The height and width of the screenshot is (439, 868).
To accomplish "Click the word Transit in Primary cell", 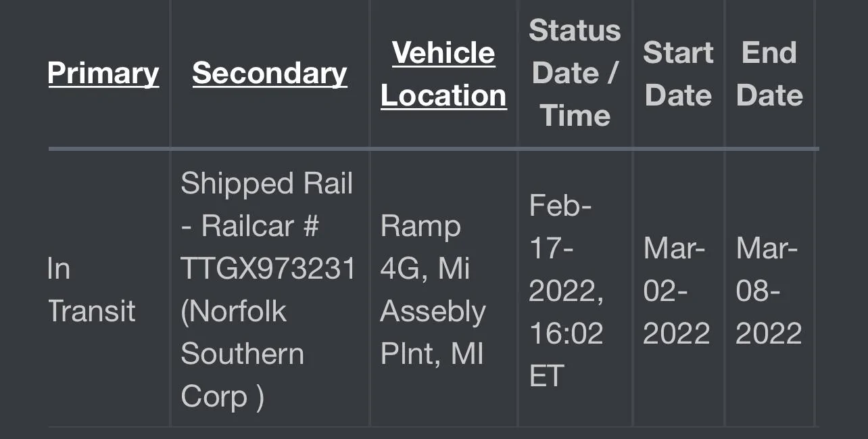I will pos(92,311).
